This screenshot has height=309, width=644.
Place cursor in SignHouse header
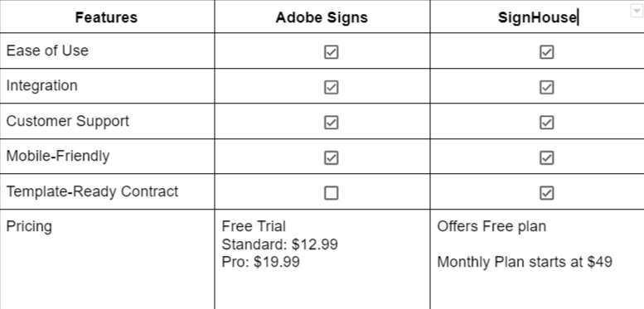537,17
